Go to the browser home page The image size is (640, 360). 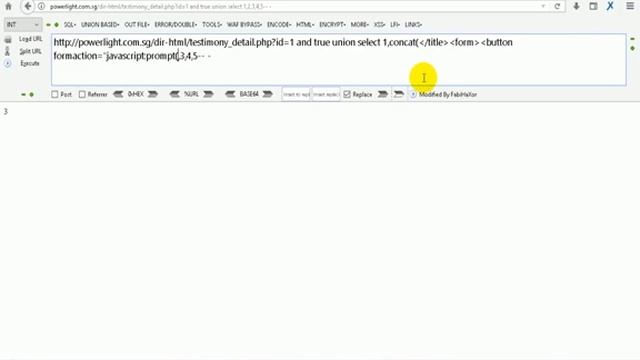click(x=8, y=6)
